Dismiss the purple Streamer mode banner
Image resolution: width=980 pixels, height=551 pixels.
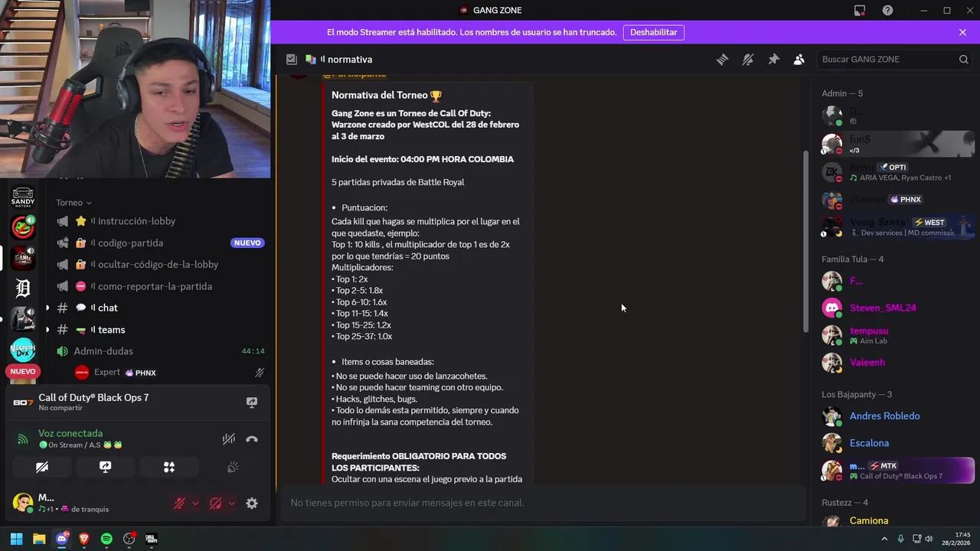point(962,32)
